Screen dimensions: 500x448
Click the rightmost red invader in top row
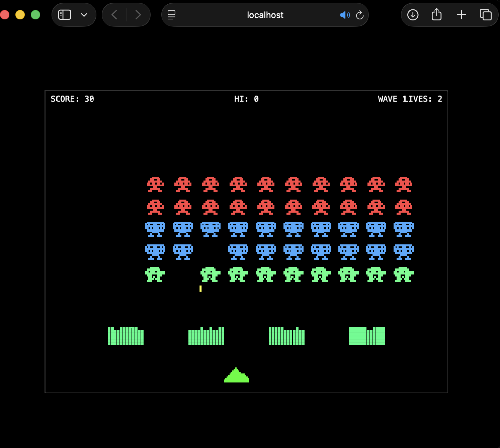click(404, 185)
